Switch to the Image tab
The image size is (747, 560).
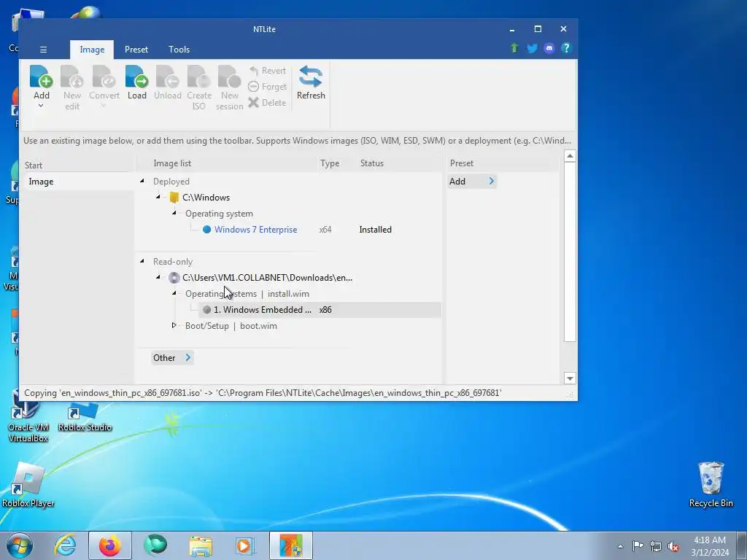tap(92, 50)
